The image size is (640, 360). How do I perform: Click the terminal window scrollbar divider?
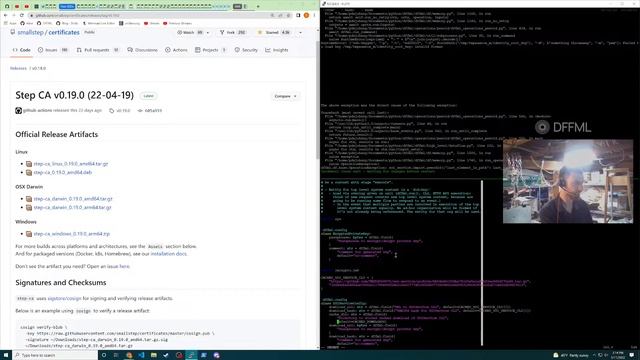tap(482, 263)
